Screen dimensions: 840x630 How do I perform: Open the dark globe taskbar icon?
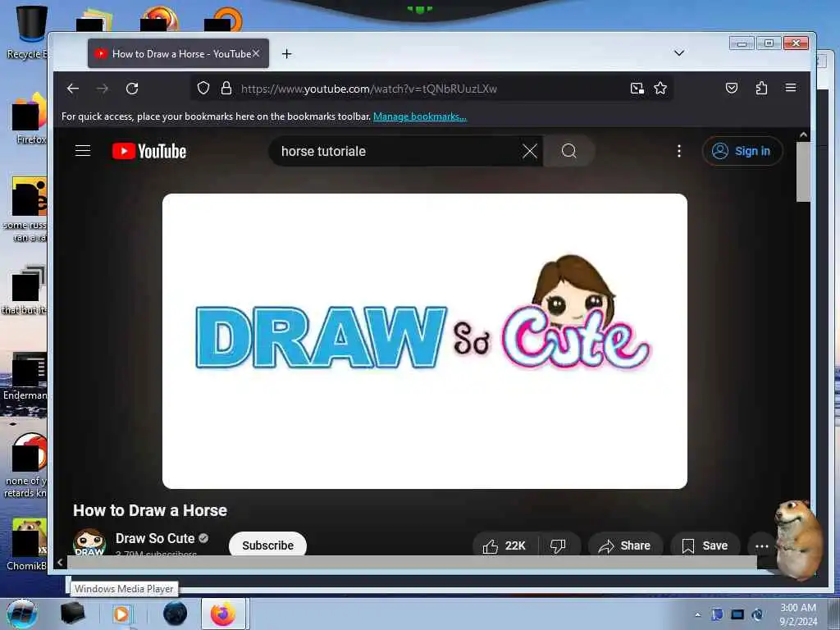tap(176, 614)
